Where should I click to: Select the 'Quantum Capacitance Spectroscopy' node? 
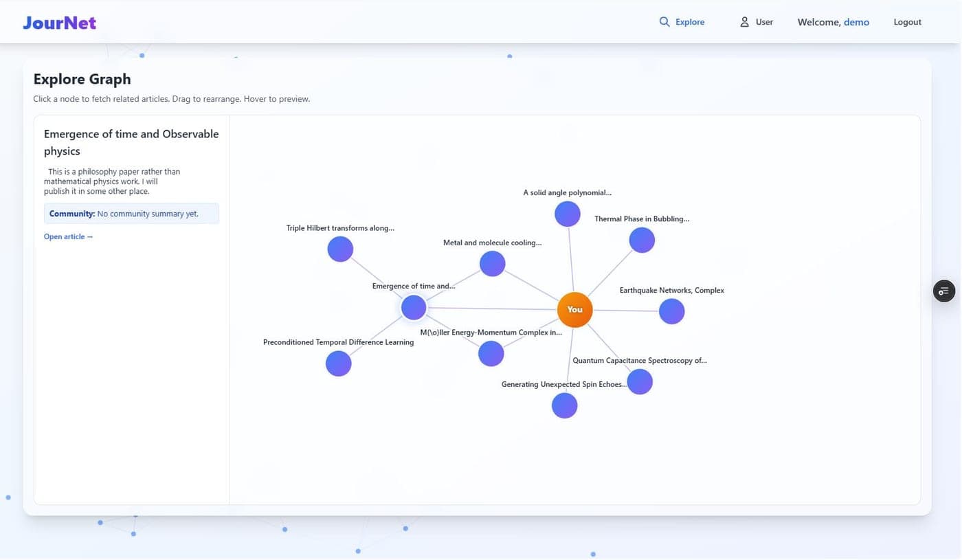(640, 382)
